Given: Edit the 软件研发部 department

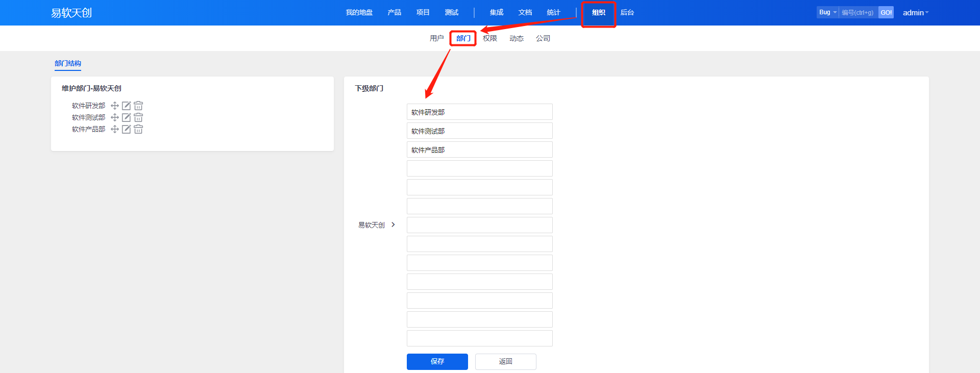Looking at the screenshot, I should tap(127, 106).
